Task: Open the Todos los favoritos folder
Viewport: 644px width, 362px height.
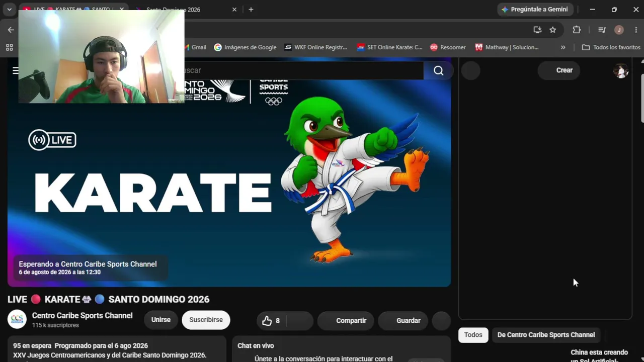Action: [611, 47]
